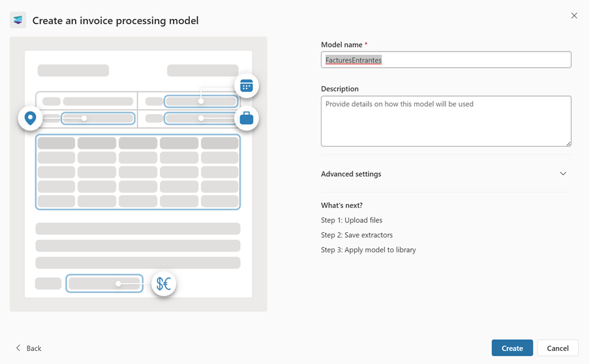The width and height of the screenshot is (589, 364).
Task: Click the Cancel button
Action: pyautogui.click(x=558, y=348)
